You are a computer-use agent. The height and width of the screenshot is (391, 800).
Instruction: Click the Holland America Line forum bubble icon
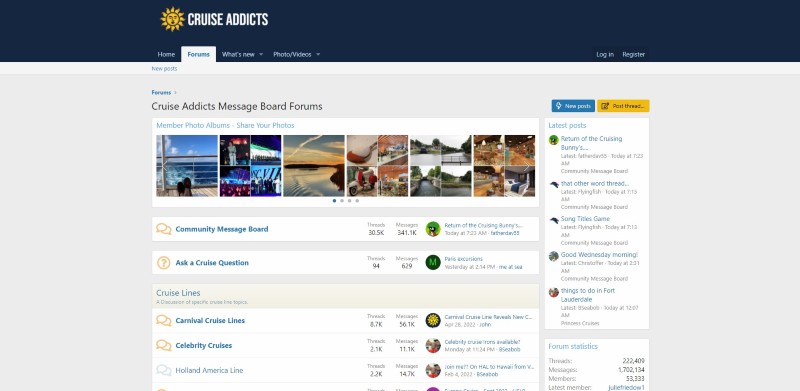point(163,371)
